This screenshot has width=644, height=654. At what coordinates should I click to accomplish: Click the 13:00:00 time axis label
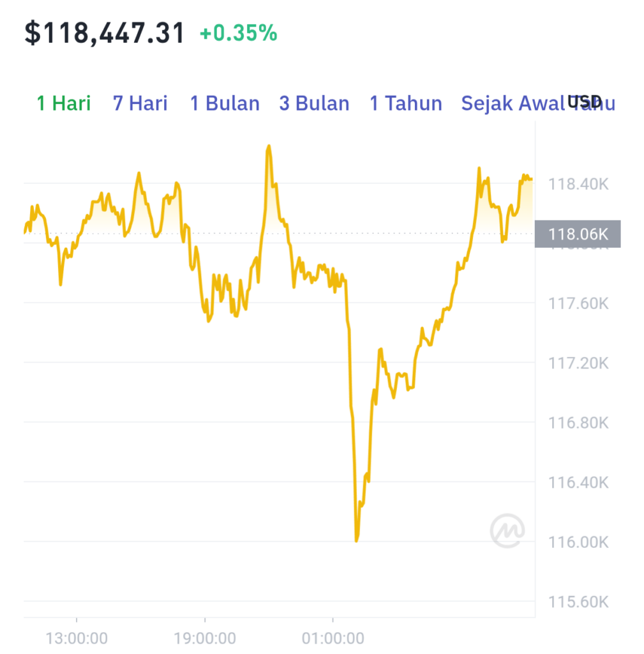(77, 638)
